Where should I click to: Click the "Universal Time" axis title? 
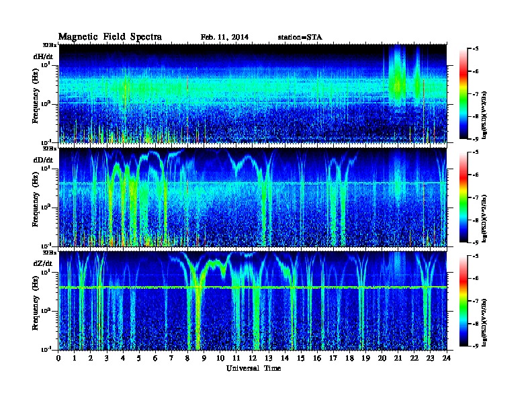(253, 368)
